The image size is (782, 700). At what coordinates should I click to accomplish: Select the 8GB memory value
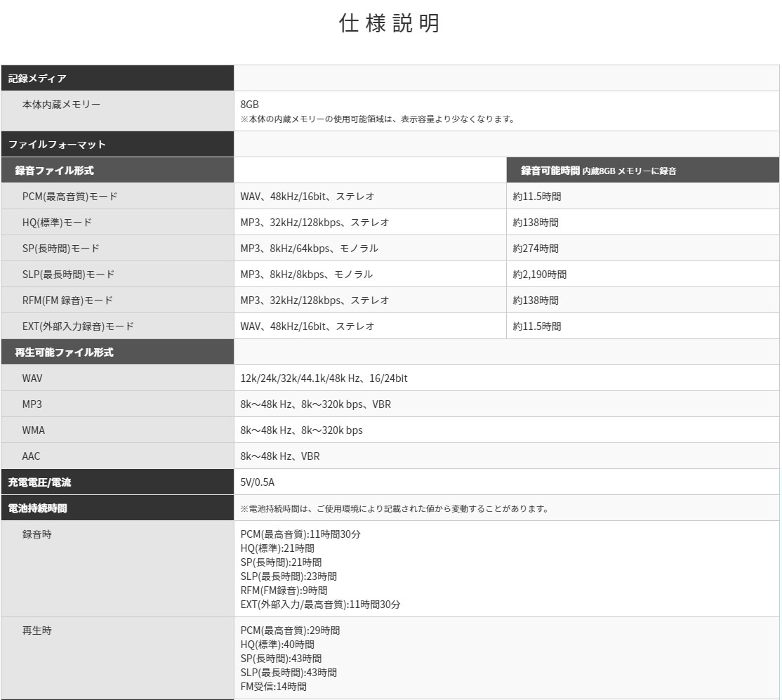coord(249,105)
